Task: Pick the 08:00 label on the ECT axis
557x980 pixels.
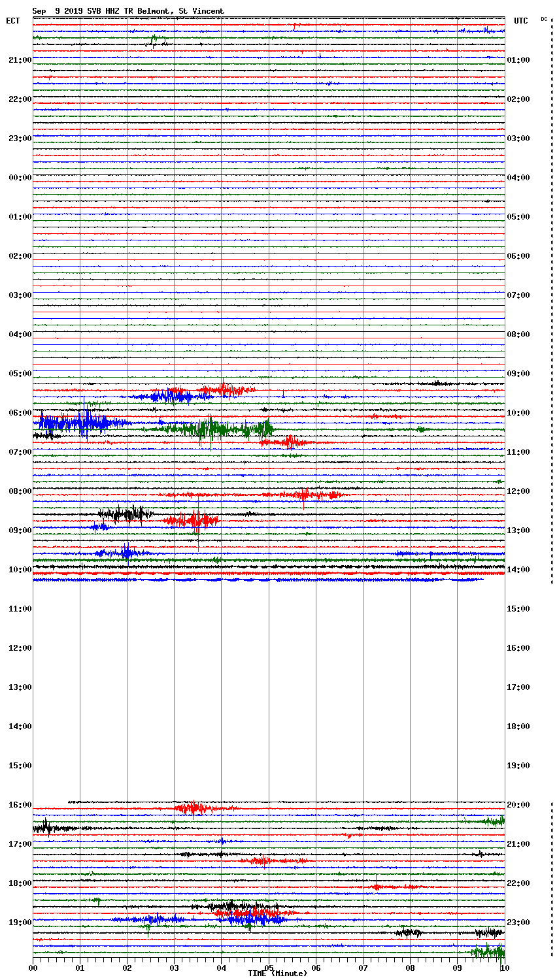Action: click(x=20, y=491)
